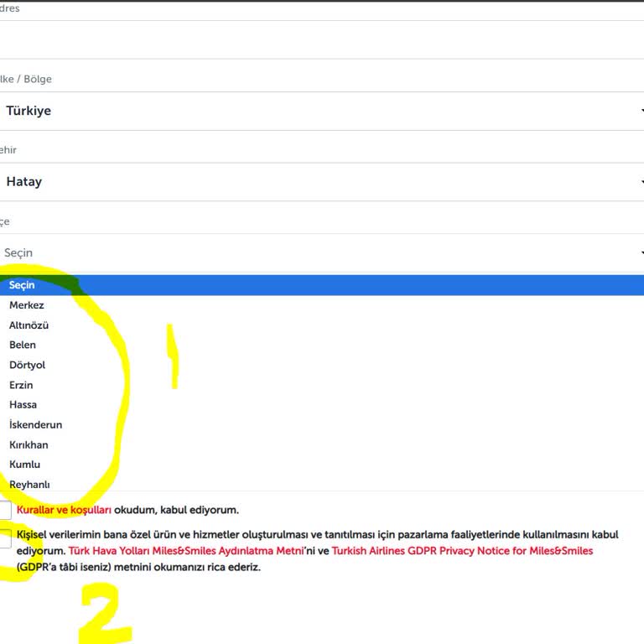This screenshot has height=644, width=644.
Task: Tick the Kurallar ve koşulları acceptance checkbox
Action: pyautogui.click(x=4, y=510)
